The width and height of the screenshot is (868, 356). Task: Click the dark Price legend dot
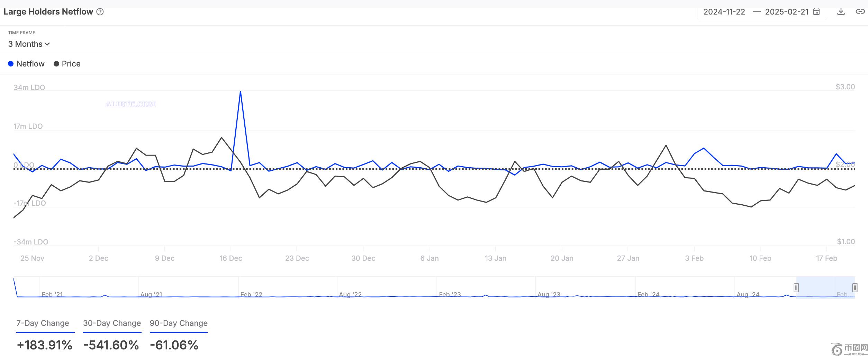56,64
